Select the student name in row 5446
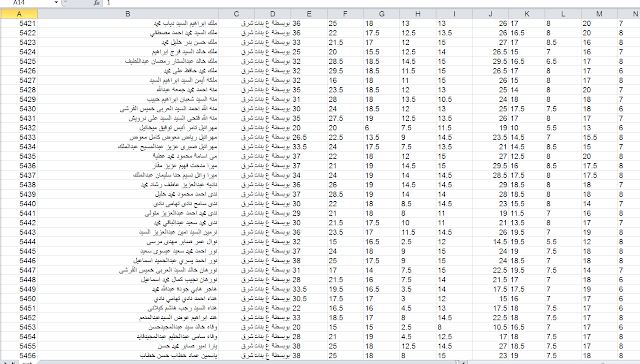The image size is (640, 364). tap(175, 261)
